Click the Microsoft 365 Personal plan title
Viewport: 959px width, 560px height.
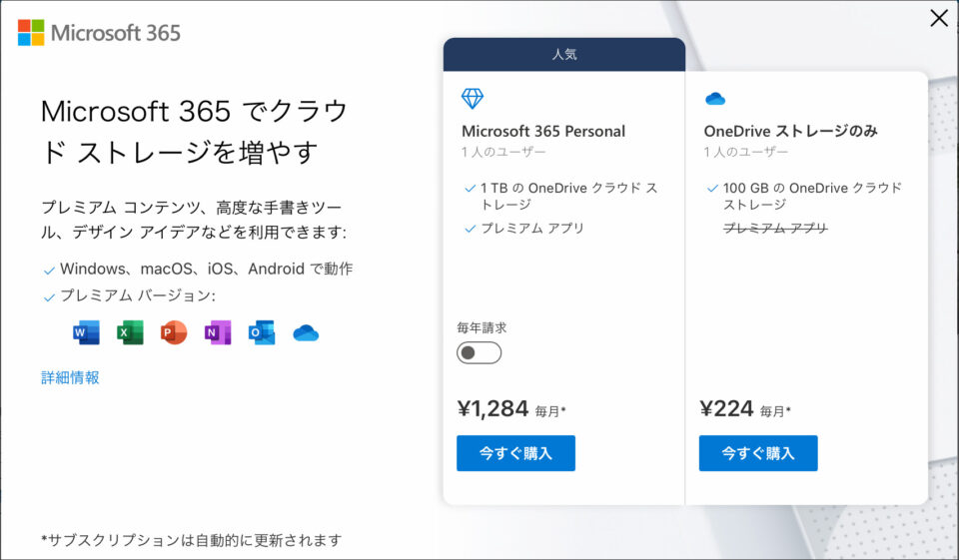point(543,131)
